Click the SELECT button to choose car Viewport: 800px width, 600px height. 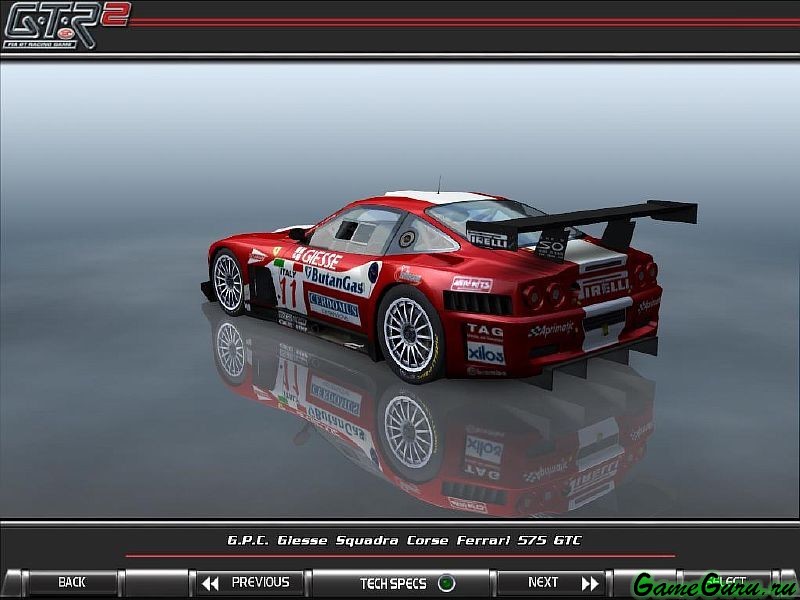pyautogui.click(x=726, y=583)
